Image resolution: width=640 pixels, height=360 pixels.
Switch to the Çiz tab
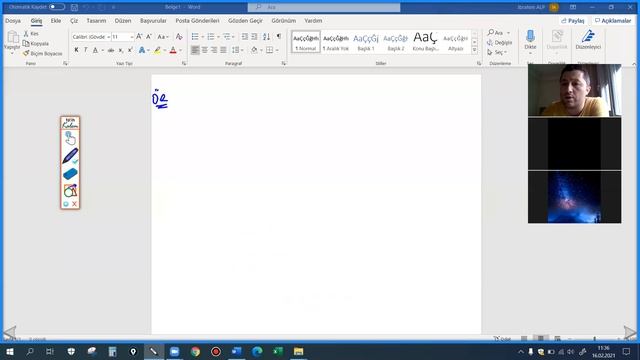[74, 20]
